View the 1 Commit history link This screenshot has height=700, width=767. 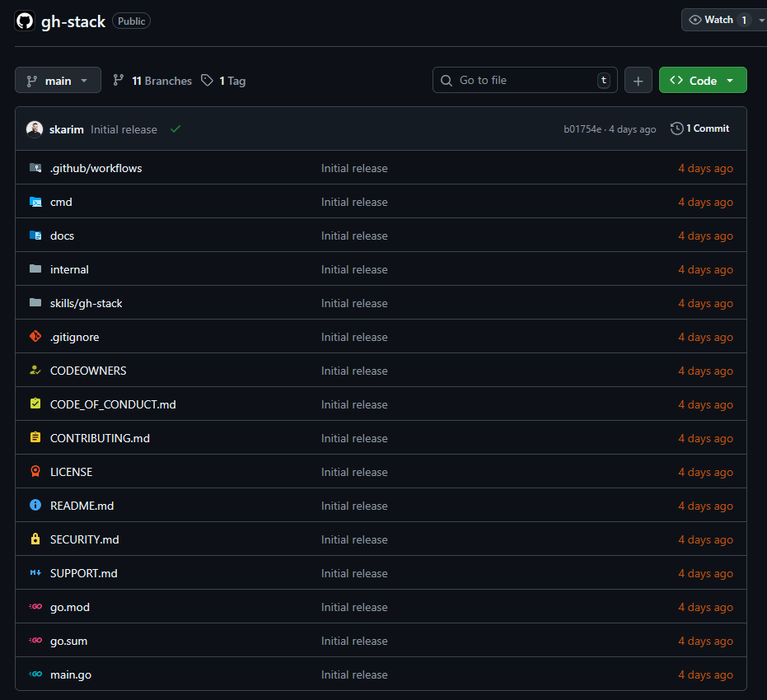coord(699,128)
